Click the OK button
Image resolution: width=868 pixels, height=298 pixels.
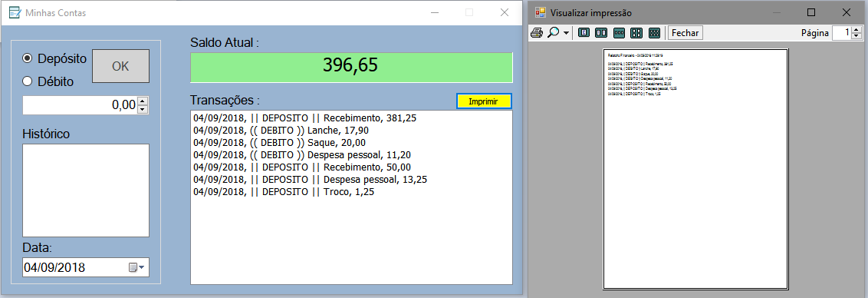pos(120,66)
